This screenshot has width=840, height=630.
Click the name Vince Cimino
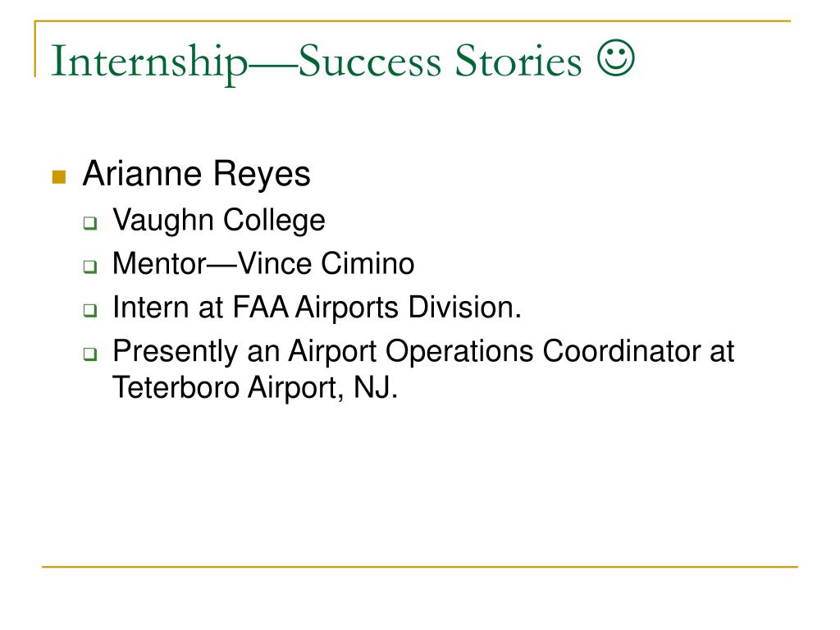(x=326, y=263)
